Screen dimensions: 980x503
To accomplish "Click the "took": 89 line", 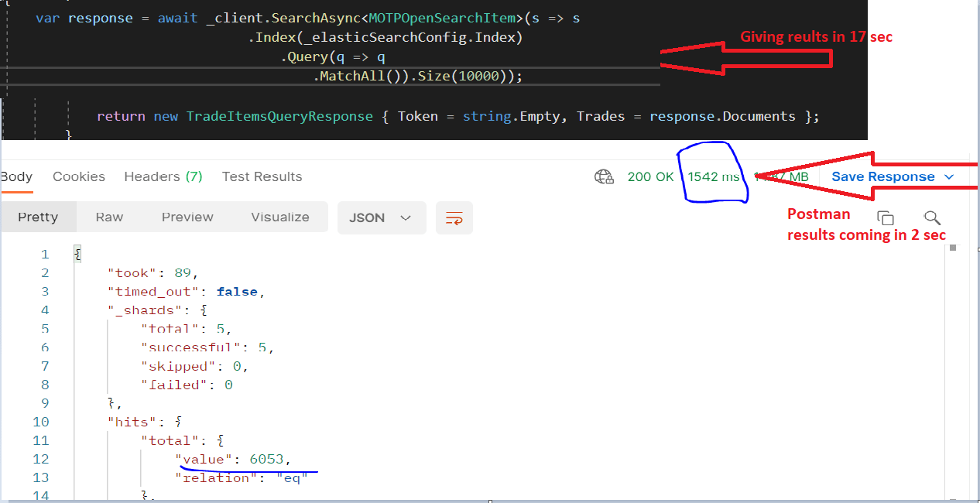I will click(x=153, y=273).
